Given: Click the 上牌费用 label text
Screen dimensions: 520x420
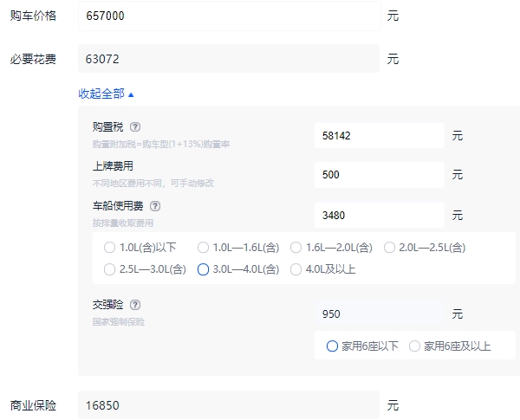Looking at the screenshot, I should (113, 166).
